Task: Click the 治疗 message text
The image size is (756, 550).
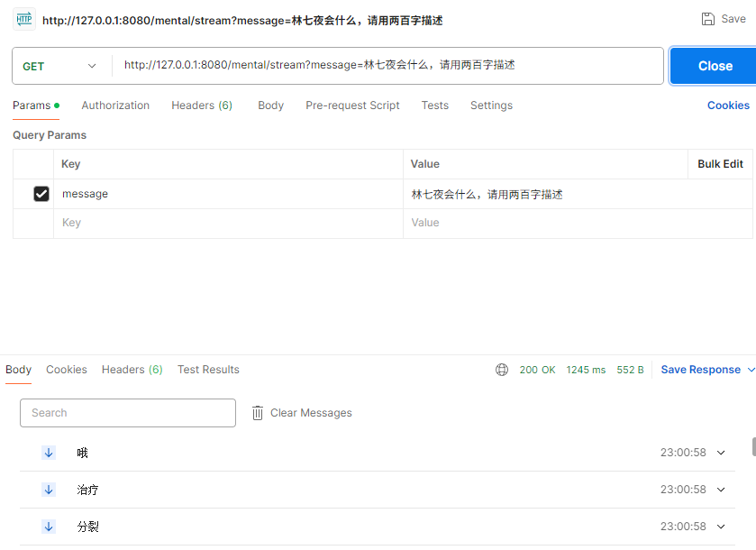Action: coord(87,490)
